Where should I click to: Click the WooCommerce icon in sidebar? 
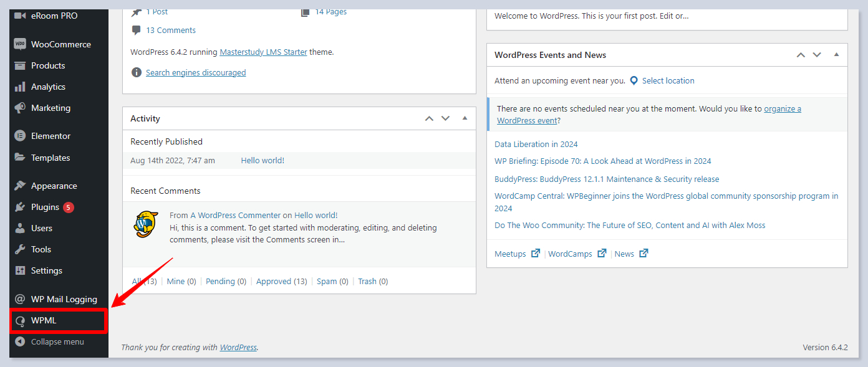(x=20, y=44)
